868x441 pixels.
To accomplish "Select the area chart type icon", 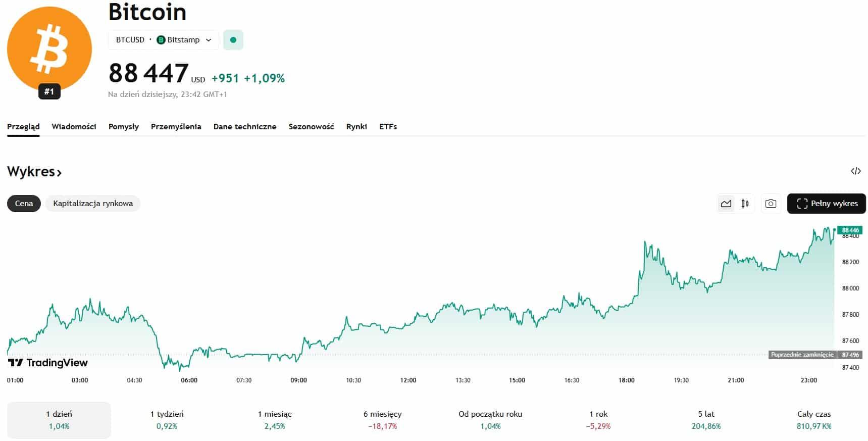I will click(x=726, y=204).
